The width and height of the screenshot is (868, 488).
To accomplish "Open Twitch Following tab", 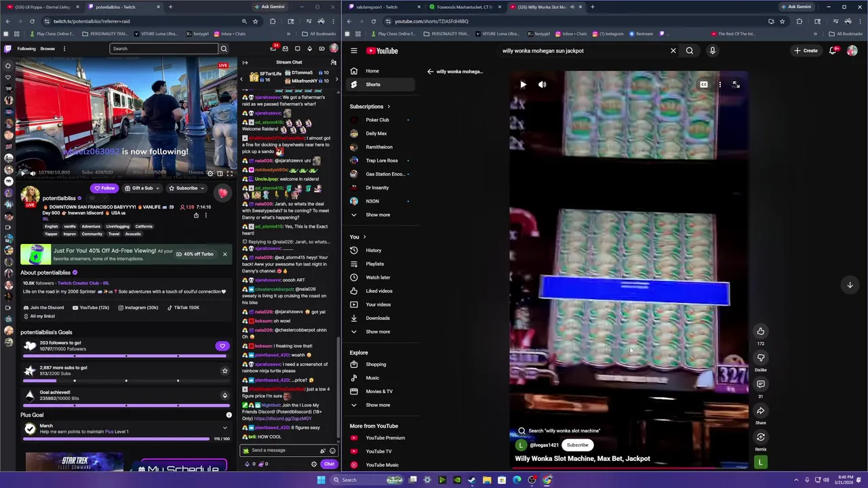I will click(26, 49).
